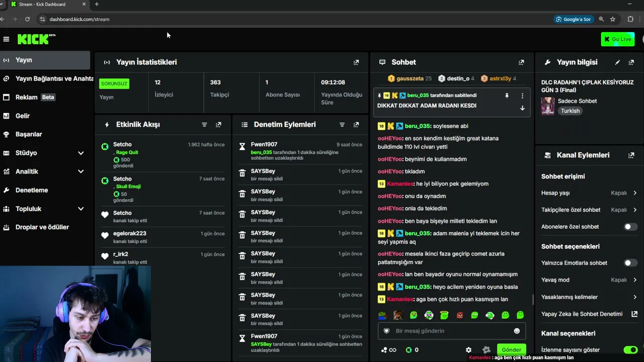Go to Gelir in the sidebar
The width and height of the screenshot is (644, 362).
(45, 116)
